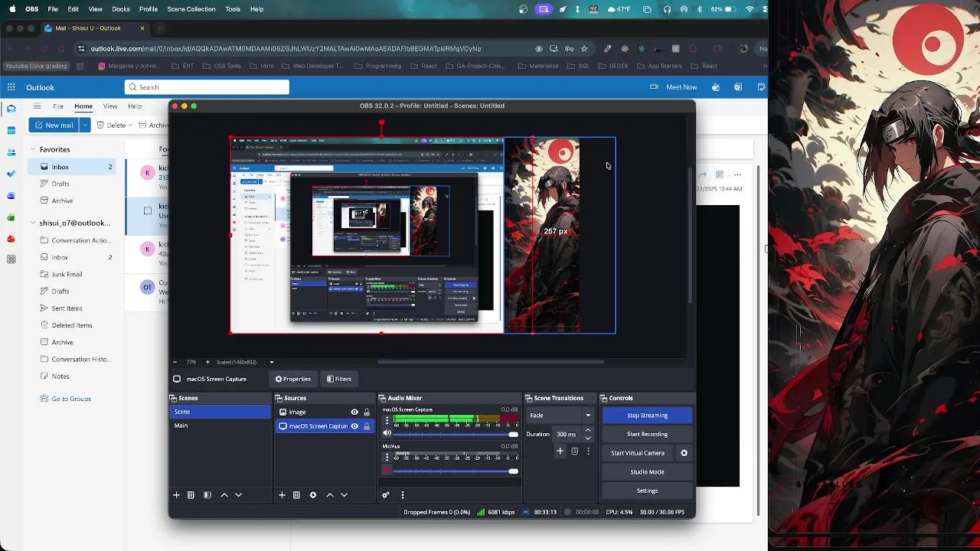The width and height of the screenshot is (980, 551).
Task: Open Outlook Help tab
Action: (x=135, y=106)
